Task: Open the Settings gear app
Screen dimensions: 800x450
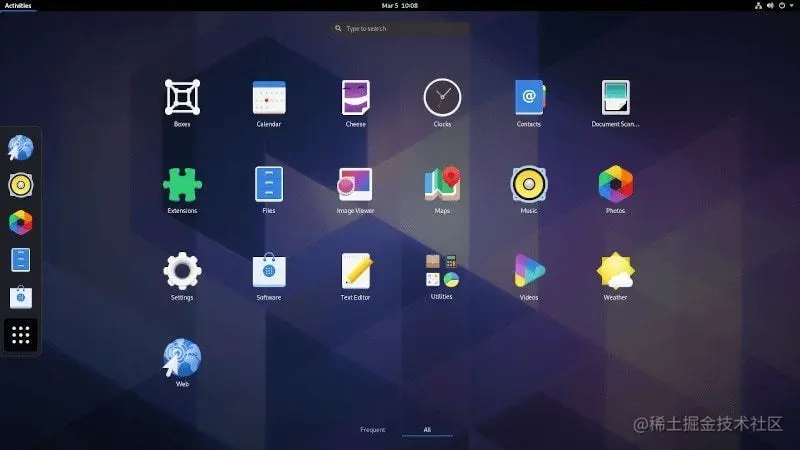Action: 182,271
